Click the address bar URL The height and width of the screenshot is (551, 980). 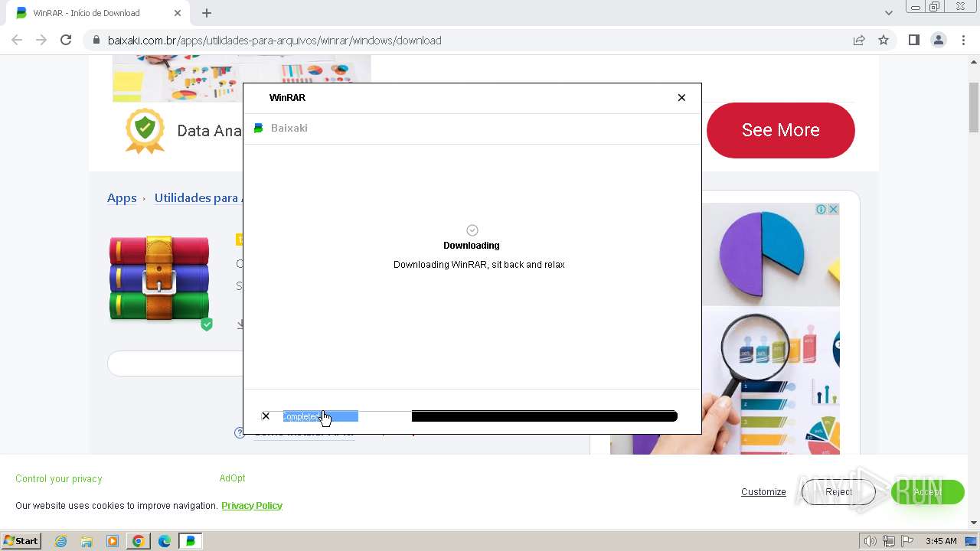click(275, 41)
